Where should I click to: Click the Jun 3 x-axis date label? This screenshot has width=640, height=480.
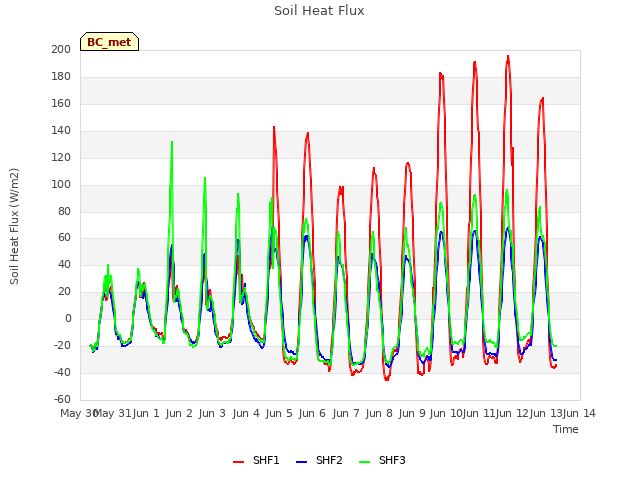[x=212, y=413]
